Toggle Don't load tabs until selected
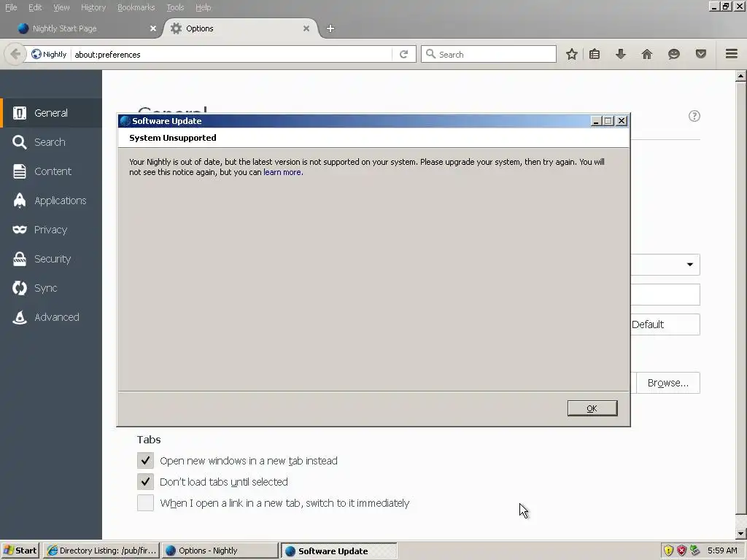The width and height of the screenshot is (747, 560). coord(145,481)
